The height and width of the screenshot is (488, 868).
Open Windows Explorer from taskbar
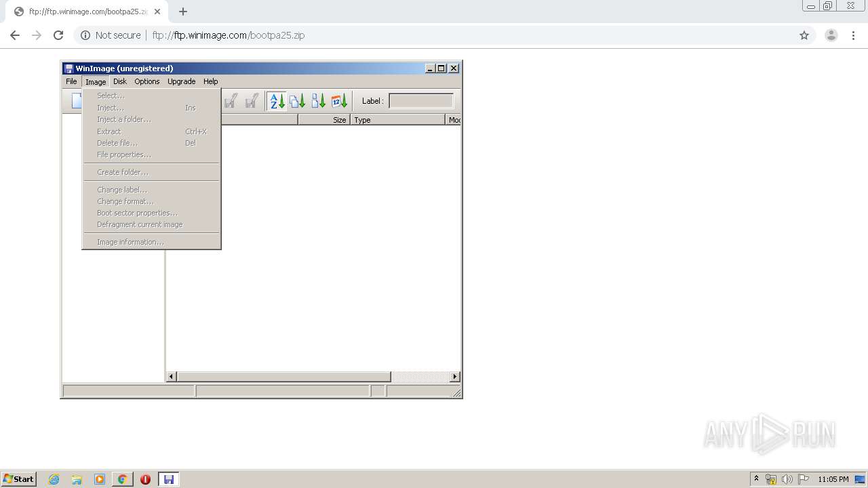tap(77, 479)
